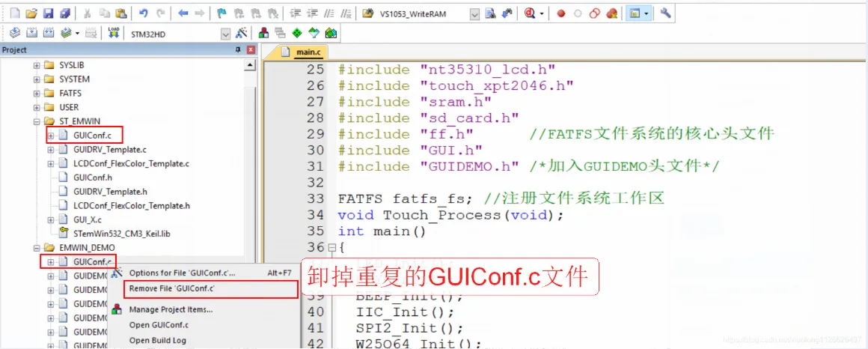Image resolution: width=868 pixels, height=349 pixels.
Task: Choose Options for File 'GUIConf.c'
Action: tap(205, 273)
